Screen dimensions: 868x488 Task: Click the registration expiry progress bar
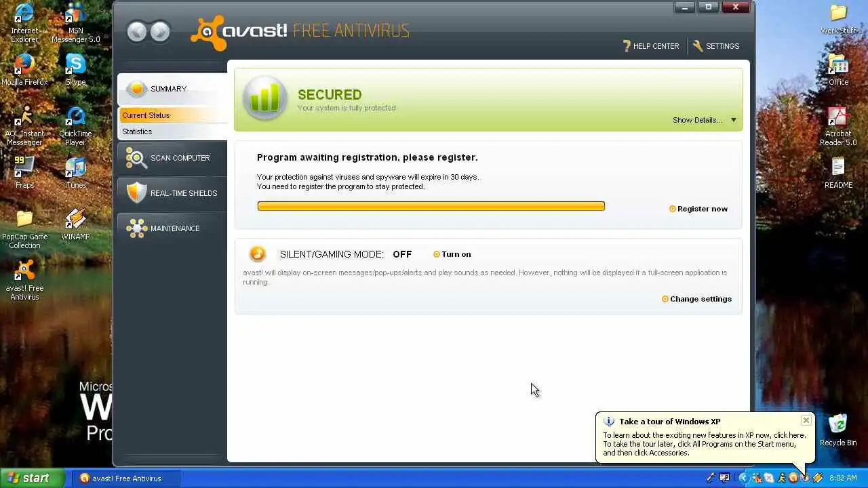[431, 206]
